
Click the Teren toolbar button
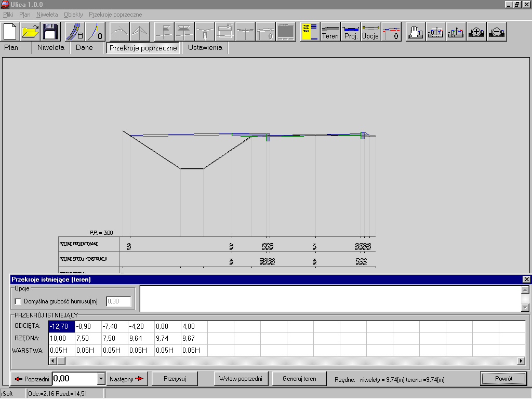[330, 32]
